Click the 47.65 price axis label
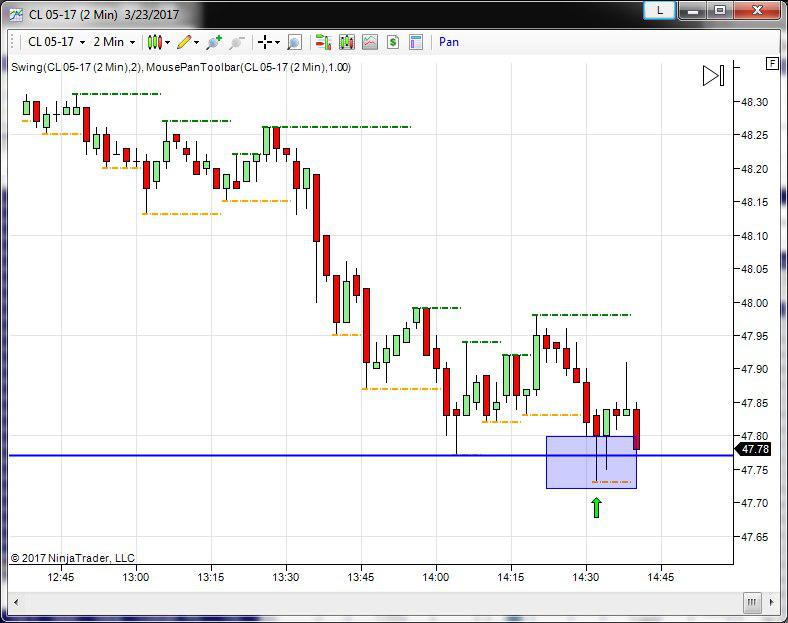This screenshot has height=623, width=788. (754, 537)
